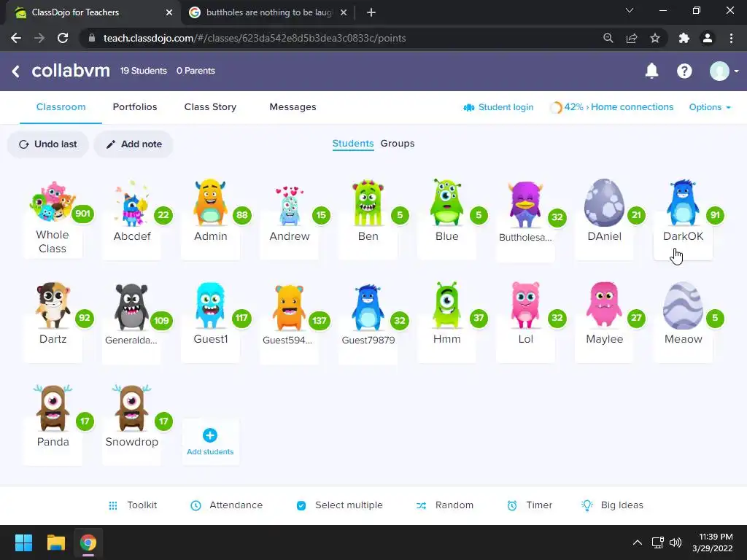Screen dimensions: 747x560
Task: Reload the page in Chrome
Action: [63, 38]
